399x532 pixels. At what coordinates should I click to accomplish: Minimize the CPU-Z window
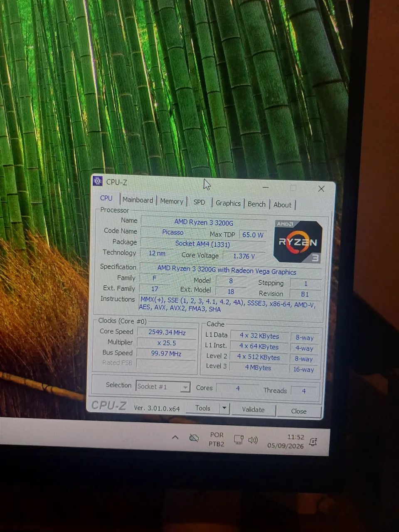(266, 187)
